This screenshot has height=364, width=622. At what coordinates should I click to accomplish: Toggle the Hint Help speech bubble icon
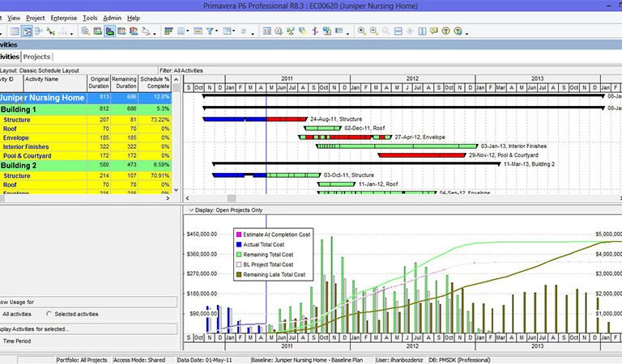pos(434,31)
